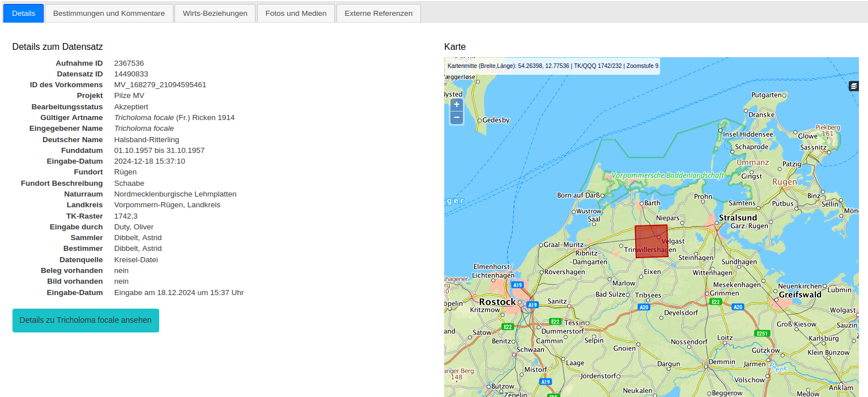Viewport: 868px width, 397px height.
Task: Click the Greifswald city label on the map
Action: click(x=800, y=294)
